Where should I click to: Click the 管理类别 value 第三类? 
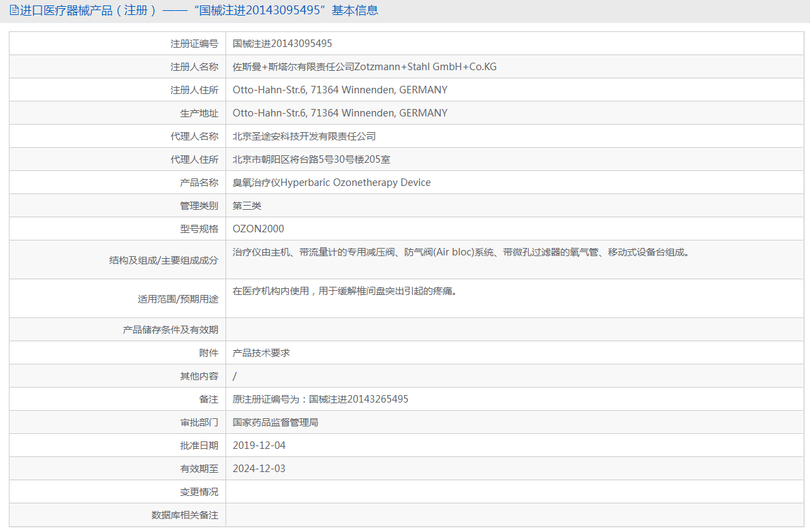tap(247, 205)
